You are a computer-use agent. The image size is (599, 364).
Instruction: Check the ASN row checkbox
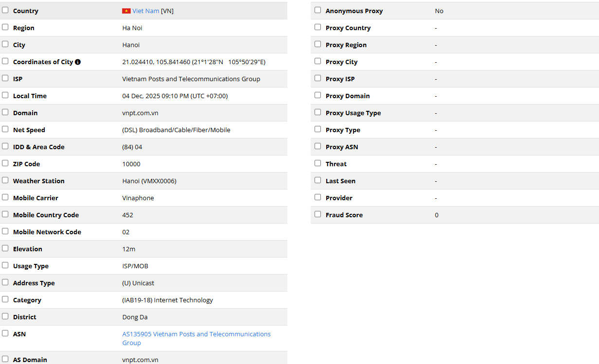(x=5, y=333)
